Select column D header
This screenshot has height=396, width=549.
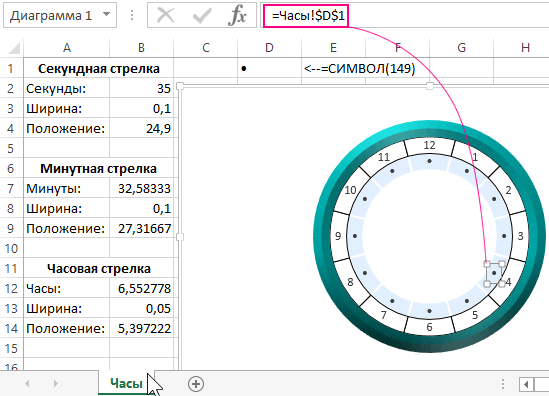pos(269,48)
